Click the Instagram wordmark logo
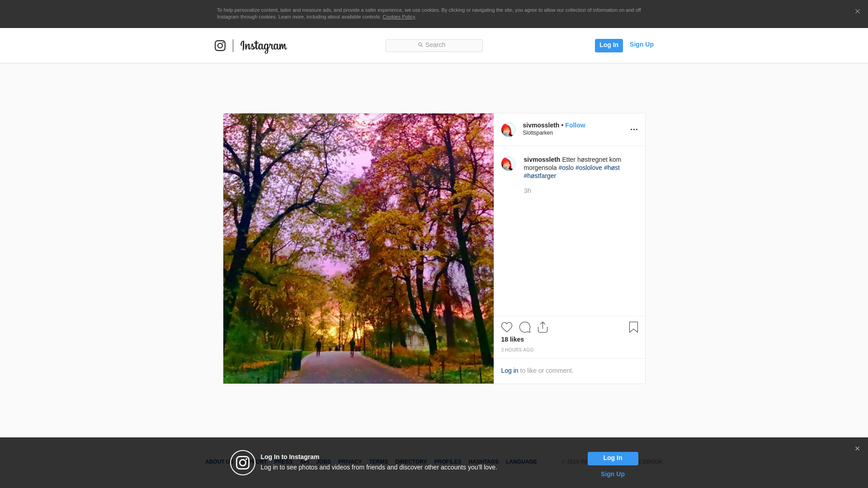This screenshot has height=488, width=868. click(x=264, y=46)
